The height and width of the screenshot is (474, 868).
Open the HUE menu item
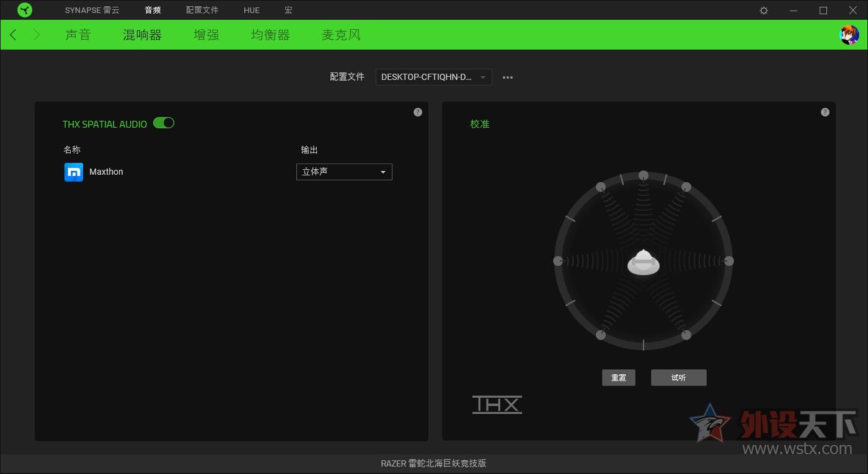252,11
